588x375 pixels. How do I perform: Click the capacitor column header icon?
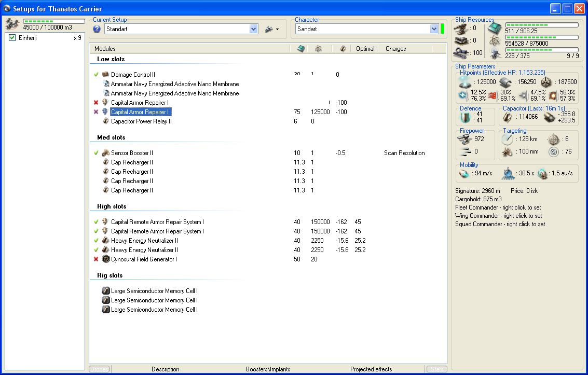(343, 49)
